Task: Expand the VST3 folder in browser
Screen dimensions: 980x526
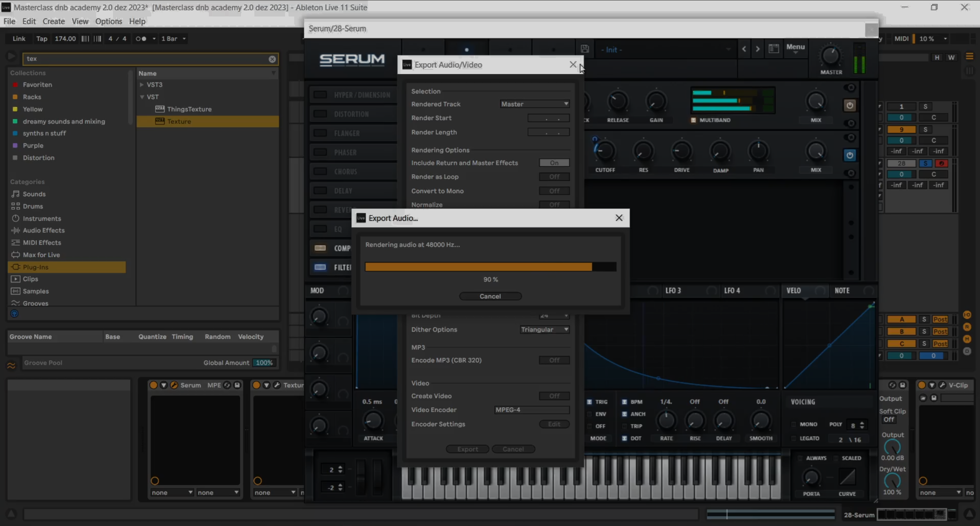Action: coord(142,85)
